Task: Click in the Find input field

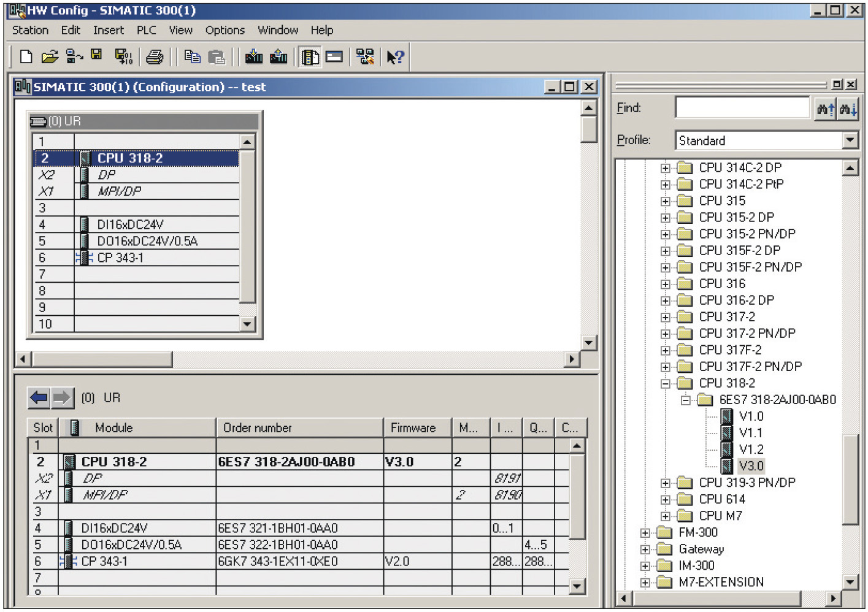Action: pyautogui.click(x=742, y=107)
